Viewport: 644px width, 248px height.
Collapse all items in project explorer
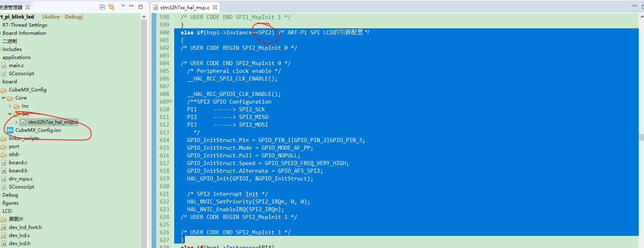[102, 7]
